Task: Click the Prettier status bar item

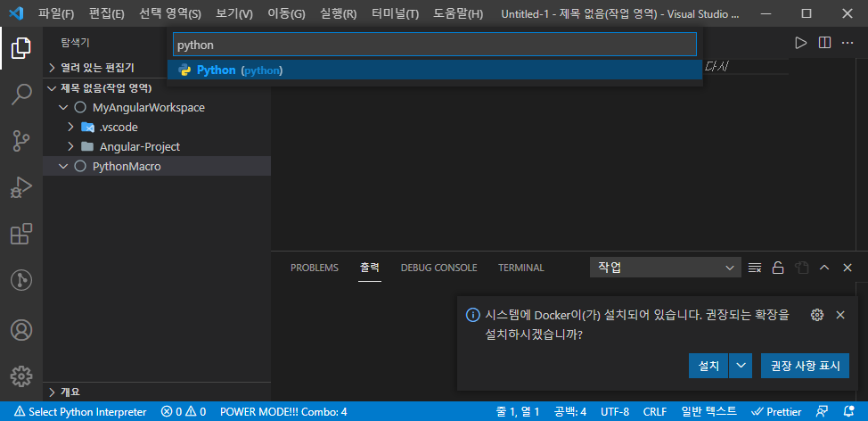Action: point(776,411)
